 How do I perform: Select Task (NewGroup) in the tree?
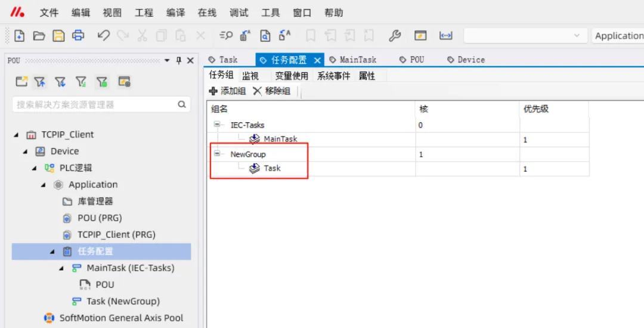click(123, 301)
